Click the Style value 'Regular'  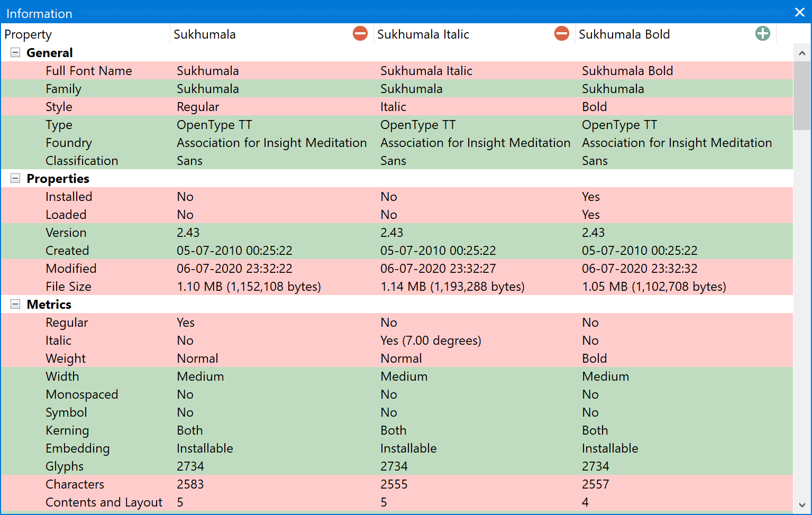click(198, 107)
